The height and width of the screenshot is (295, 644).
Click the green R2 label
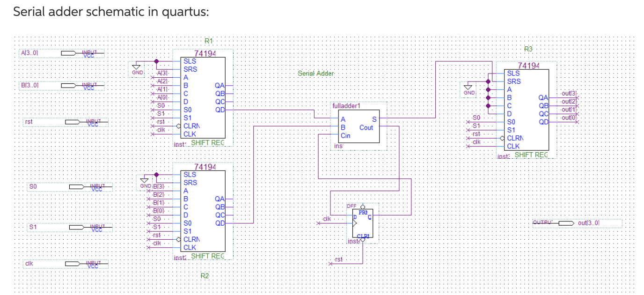click(x=205, y=276)
